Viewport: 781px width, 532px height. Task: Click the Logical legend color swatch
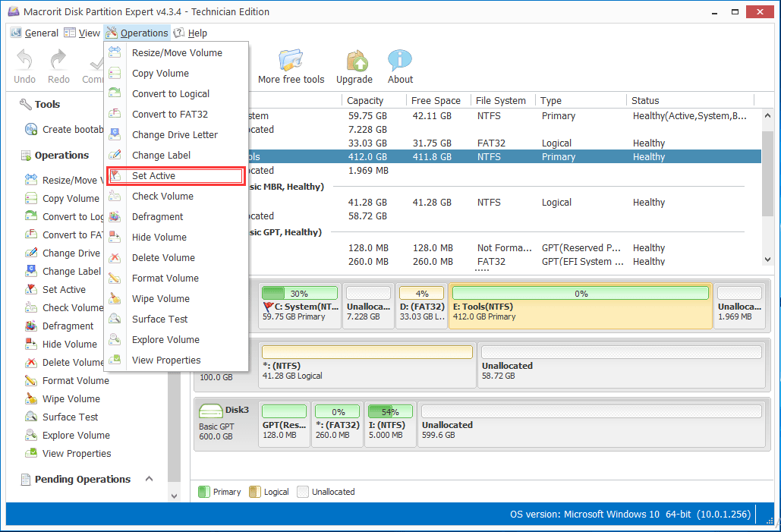coord(254,492)
